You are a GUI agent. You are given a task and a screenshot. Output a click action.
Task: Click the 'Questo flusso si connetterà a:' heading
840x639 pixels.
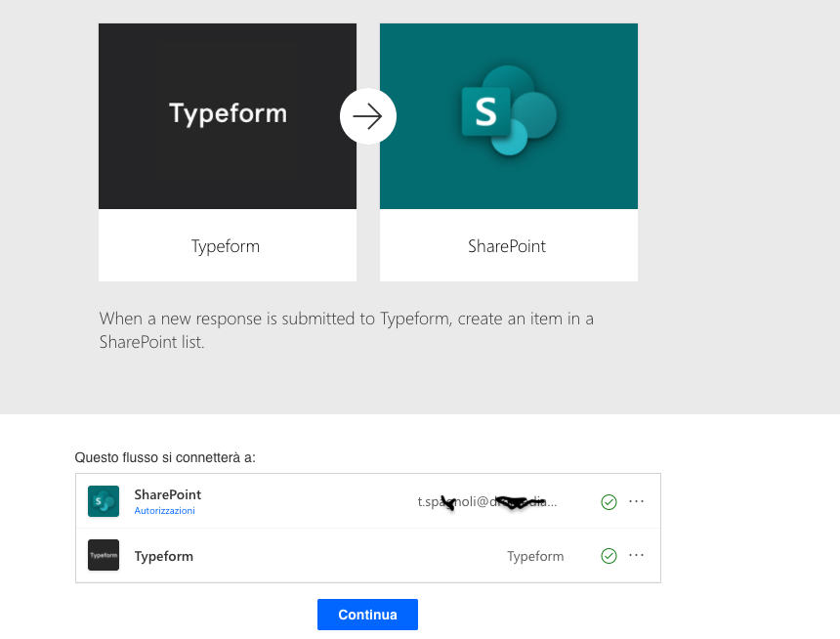(165, 457)
